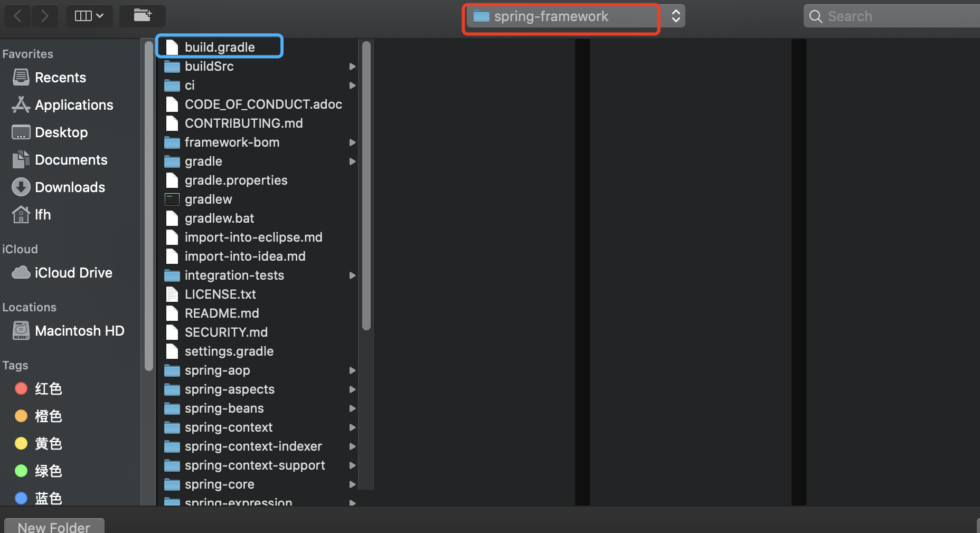980x533 pixels.
Task: Expand the ci folder arrow
Action: pos(352,85)
